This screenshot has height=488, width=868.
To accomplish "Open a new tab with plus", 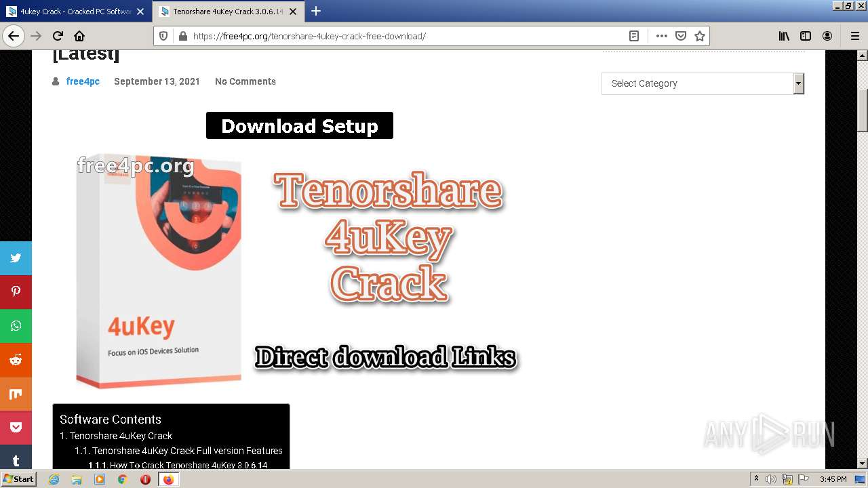I will pos(316,11).
